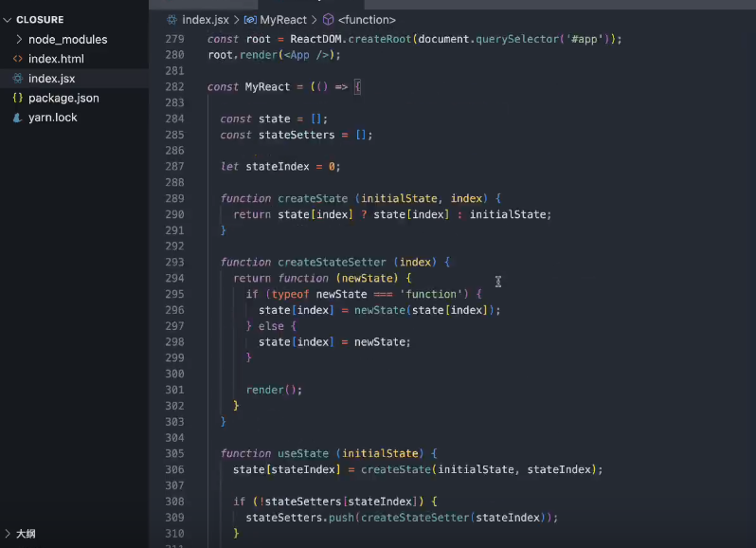Click 'createRoot' on line 279

point(380,39)
